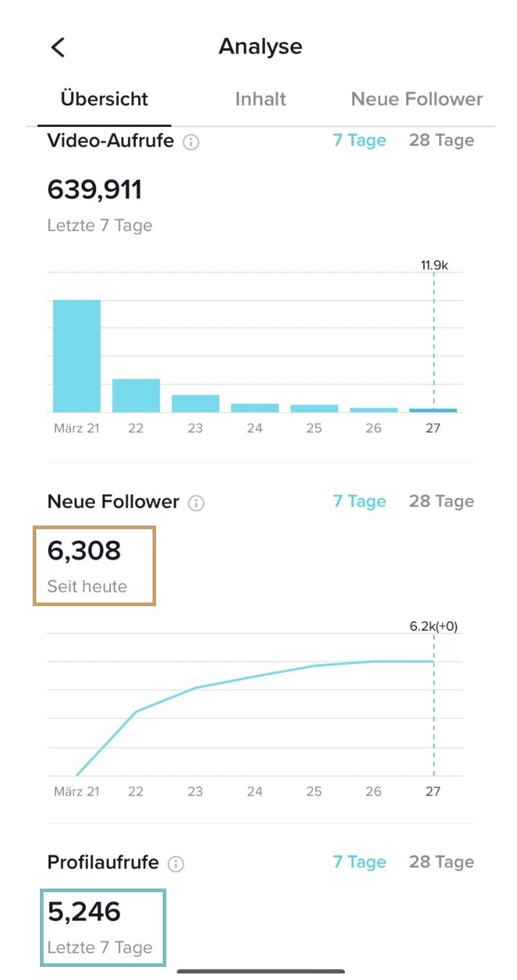Select 7 Tage in Neue Follower section
517x980 pixels.
359,501
